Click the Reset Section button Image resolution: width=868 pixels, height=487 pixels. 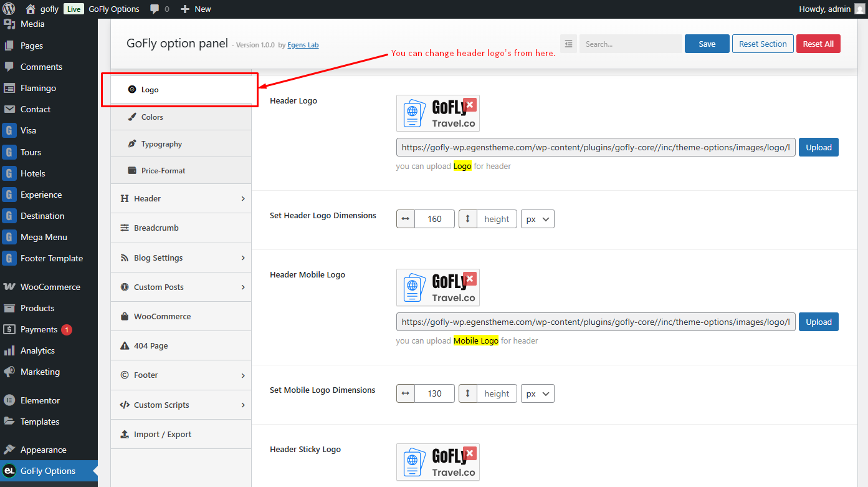[763, 44]
